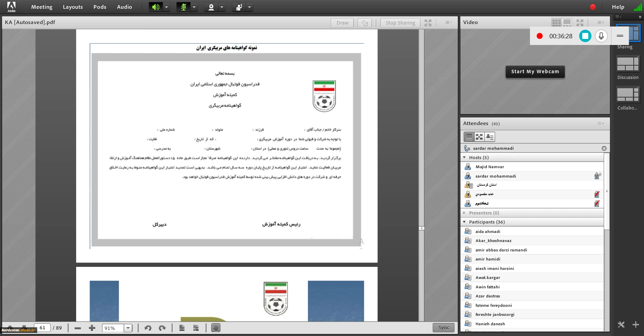Switch attendees to breakout room view

(x=479, y=137)
